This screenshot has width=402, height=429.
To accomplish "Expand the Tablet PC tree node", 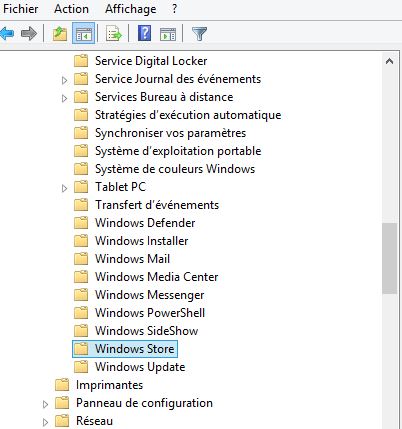I will point(64,188).
